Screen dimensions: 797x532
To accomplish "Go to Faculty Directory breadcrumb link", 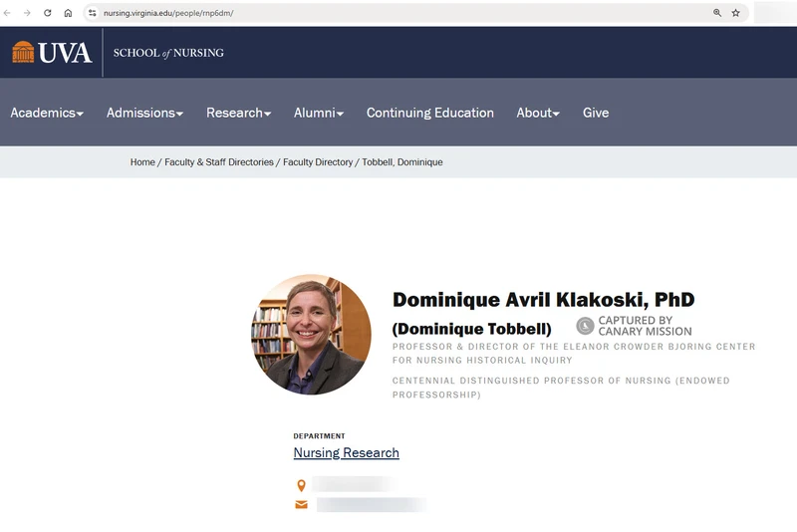I will click(x=318, y=162).
